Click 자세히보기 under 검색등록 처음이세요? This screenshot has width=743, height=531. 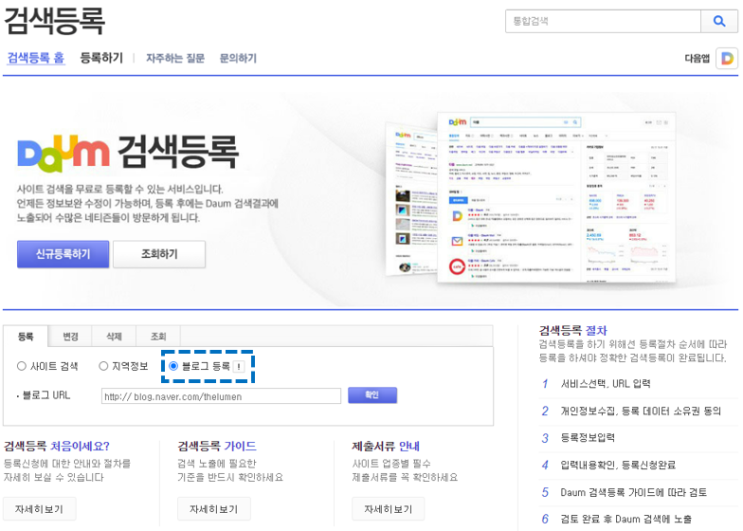click(x=39, y=509)
